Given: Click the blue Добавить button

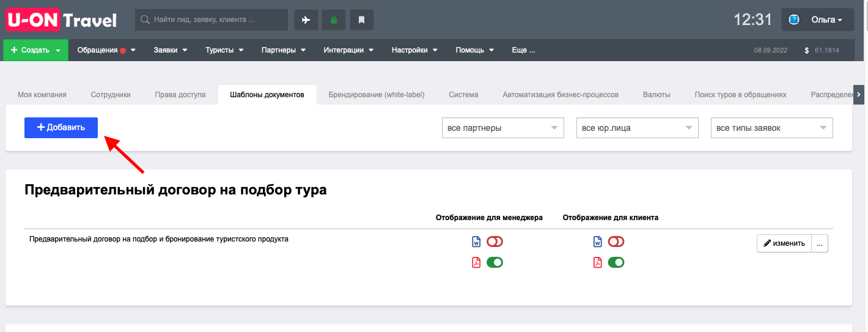Looking at the screenshot, I should 61,127.
